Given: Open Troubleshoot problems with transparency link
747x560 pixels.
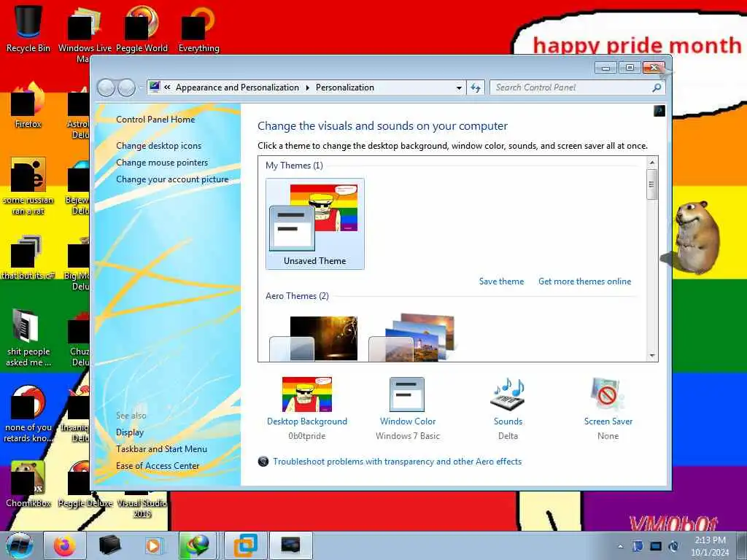Looking at the screenshot, I should point(397,462).
